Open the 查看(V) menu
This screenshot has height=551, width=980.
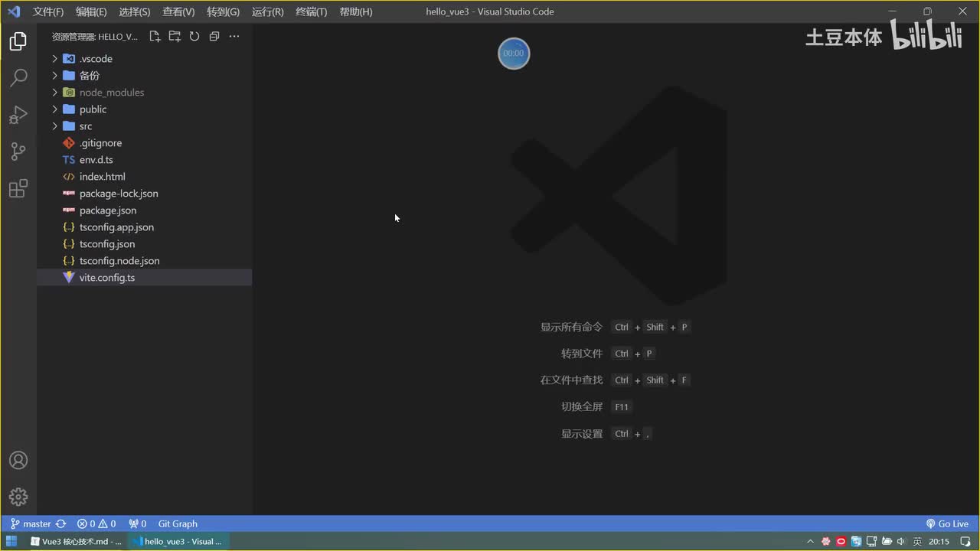(x=178, y=11)
